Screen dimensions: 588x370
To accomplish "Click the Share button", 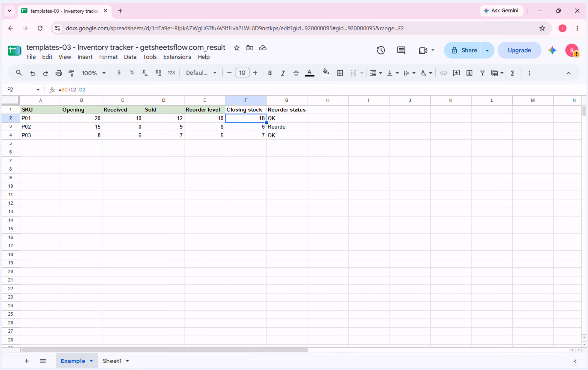I will (x=462, y=50).
